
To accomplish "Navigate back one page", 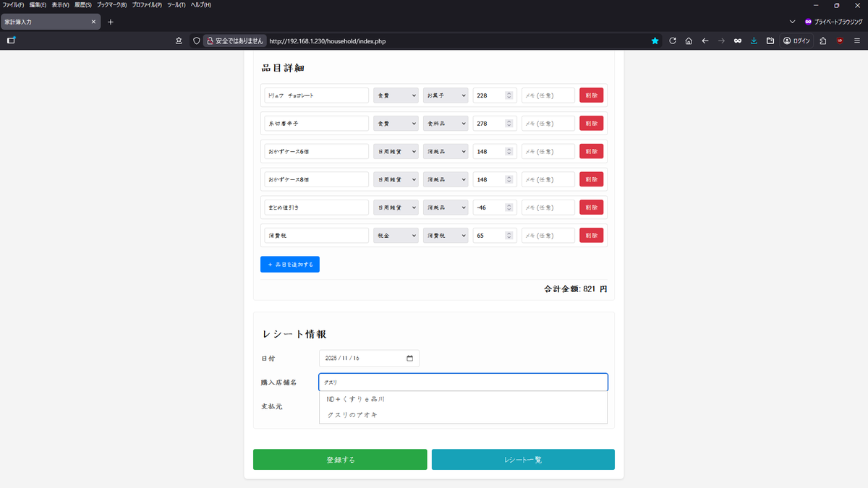I will point(705,41).
